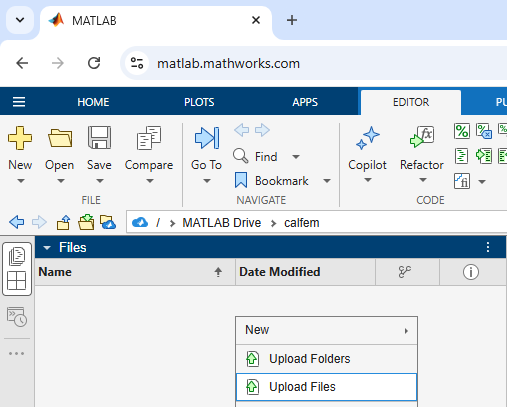The image size is (507, 407).
Task: Choose New in the context menu
Action: 326,330
